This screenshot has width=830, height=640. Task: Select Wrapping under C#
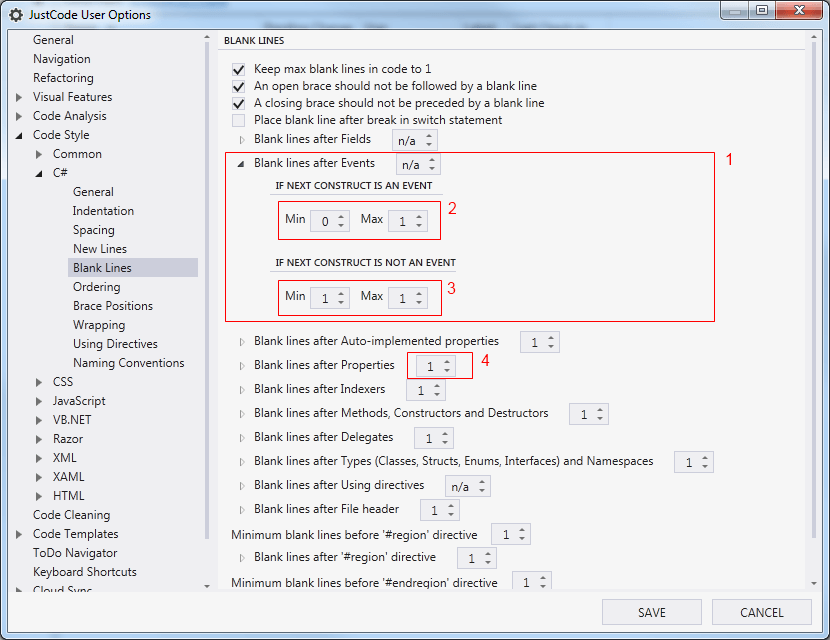point(99,325)
